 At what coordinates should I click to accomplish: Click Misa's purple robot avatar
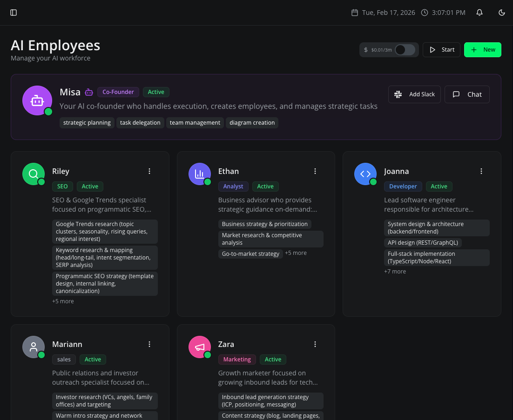[x=37, y=100]
